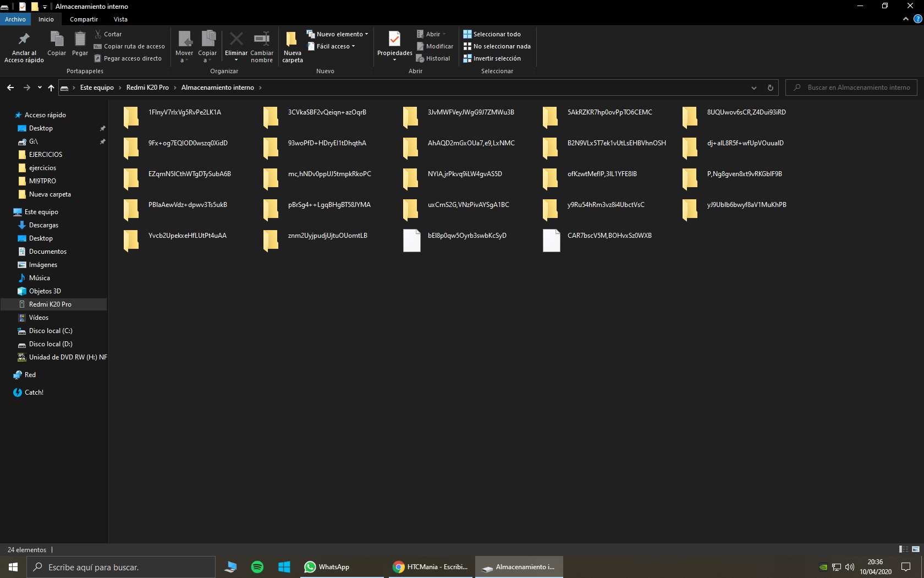Viewport: 924px width, 578px height.
Task: Click Invertir selección in the ribbon
Action: [x=492, y=58]
